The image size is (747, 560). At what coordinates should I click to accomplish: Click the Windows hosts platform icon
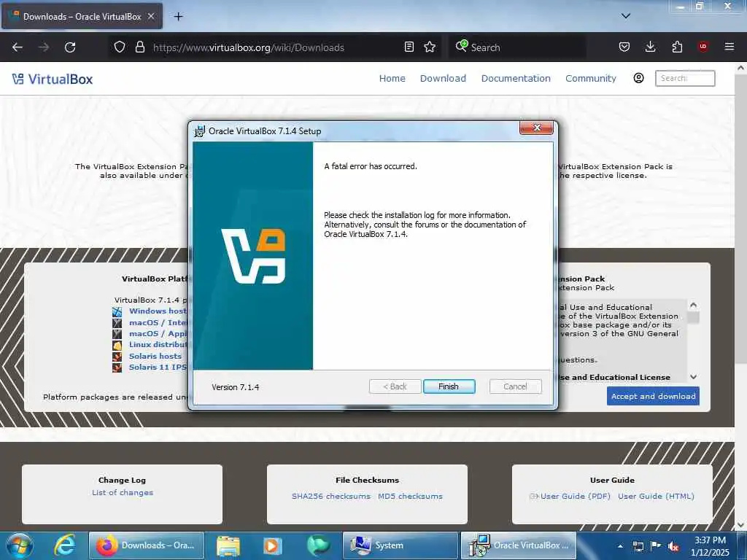pyautogui.click(x=117, y=312)
